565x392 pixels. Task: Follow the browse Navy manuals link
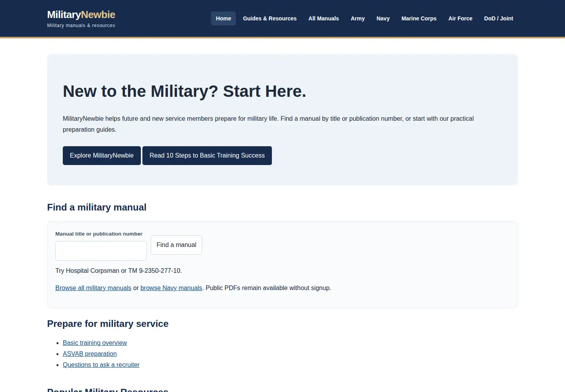[x=171, y=288]
